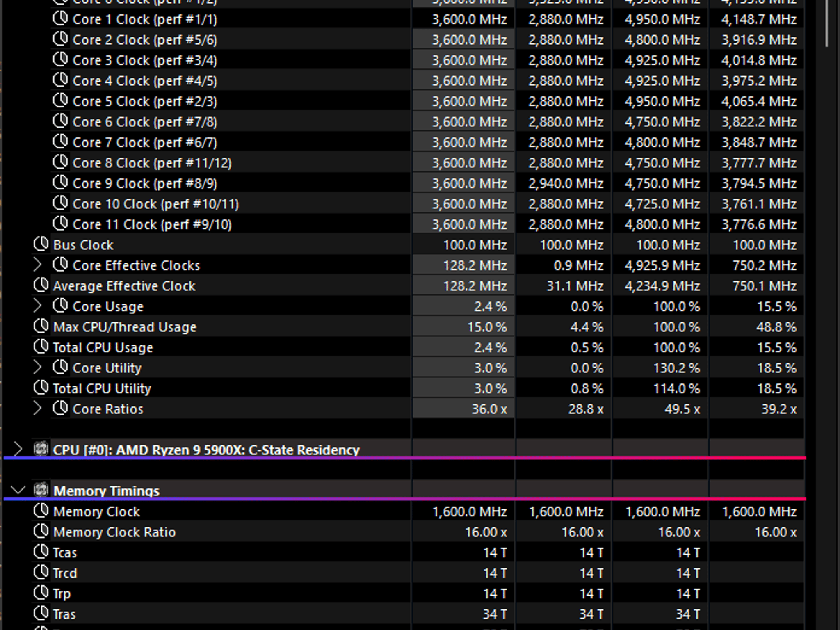The height and width of the screenshot is (630, 840).
Task: Click the icon beside Tcas
Action: (41, 552)
